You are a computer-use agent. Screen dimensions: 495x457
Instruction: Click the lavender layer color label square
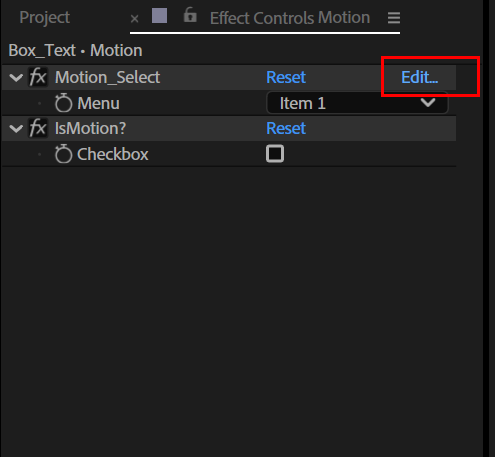[159, 16]
